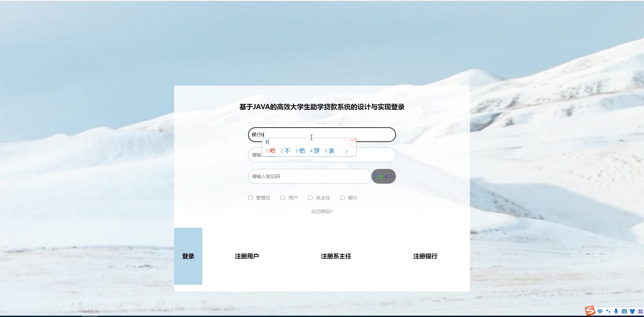Select the 管理员 role radio button
Screen dimensions: 644x317
[250, 198]
